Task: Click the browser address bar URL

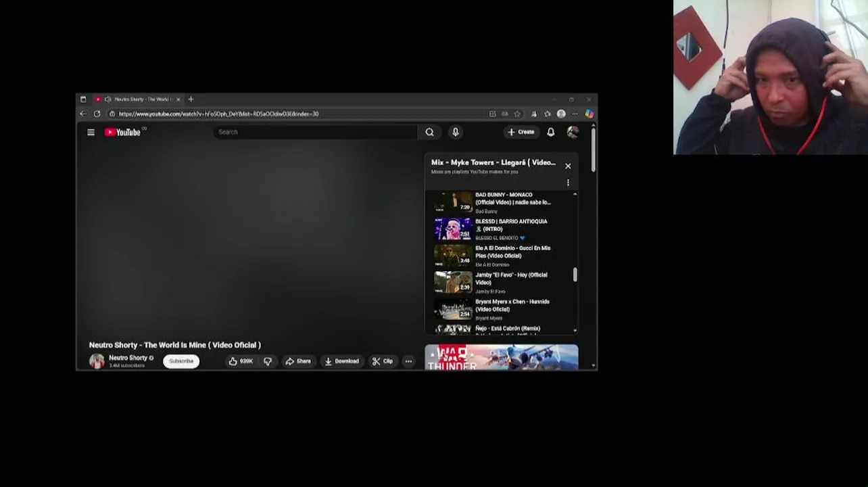Action: [218, 114]
